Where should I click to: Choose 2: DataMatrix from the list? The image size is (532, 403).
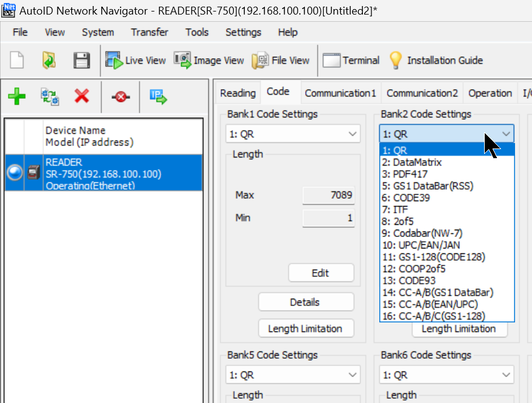447,162
